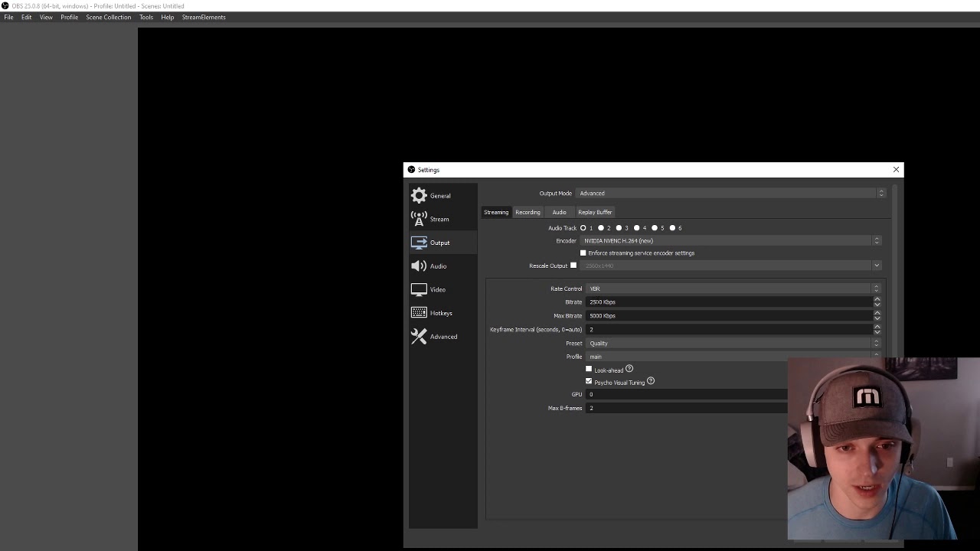980x551 pixels.
Task: Click the Look-ahead help question icon
Action: click(629, 369)
